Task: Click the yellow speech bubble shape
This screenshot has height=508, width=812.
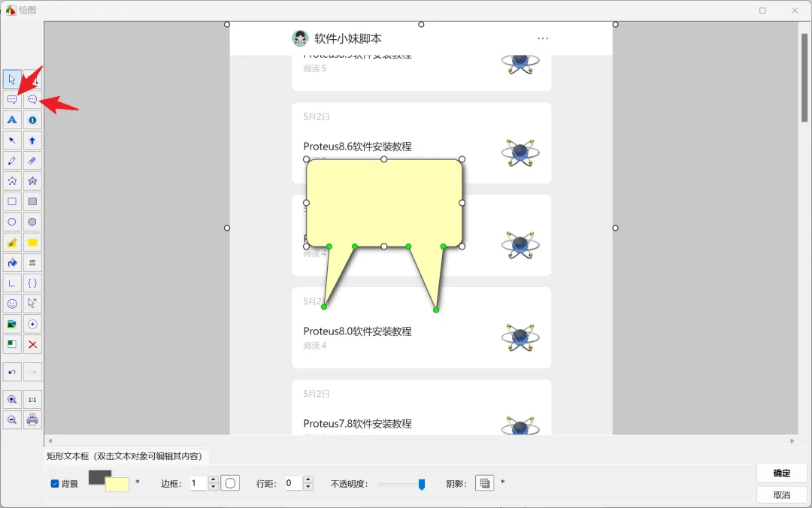Action: [x=383, y=203]
